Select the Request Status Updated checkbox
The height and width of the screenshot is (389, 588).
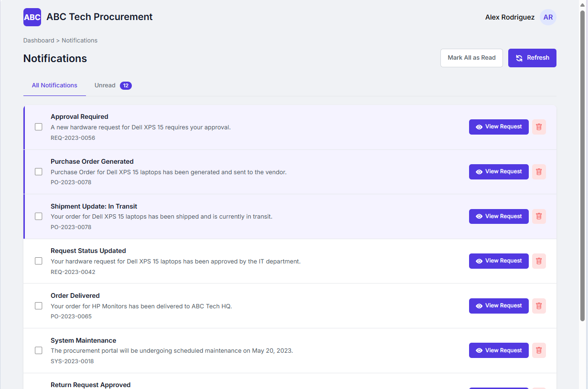coord(39,261)
